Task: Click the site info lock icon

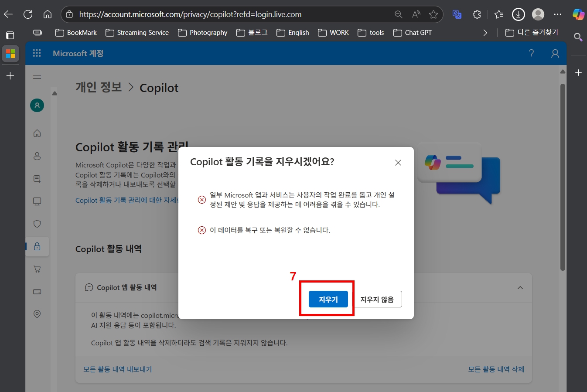Action: (69, 14)
